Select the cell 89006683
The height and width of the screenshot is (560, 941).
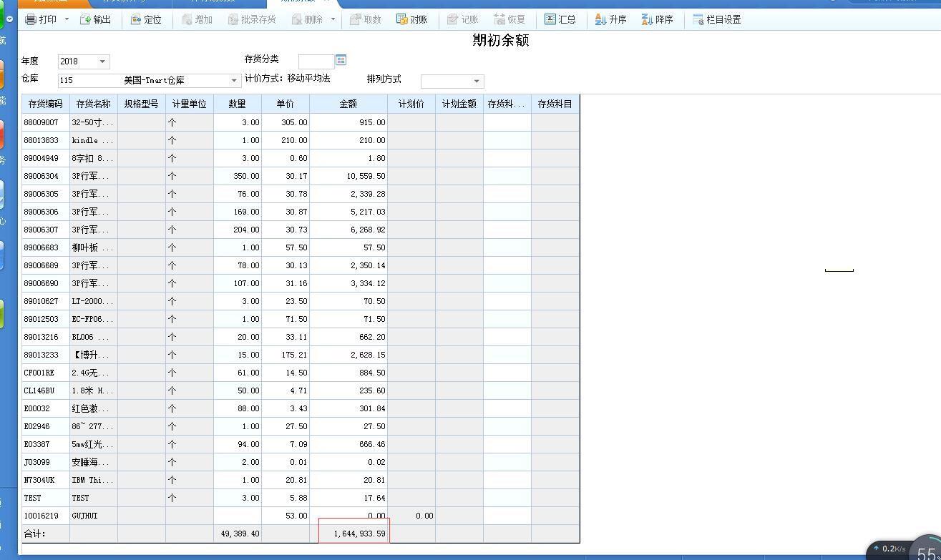point(46,247)
